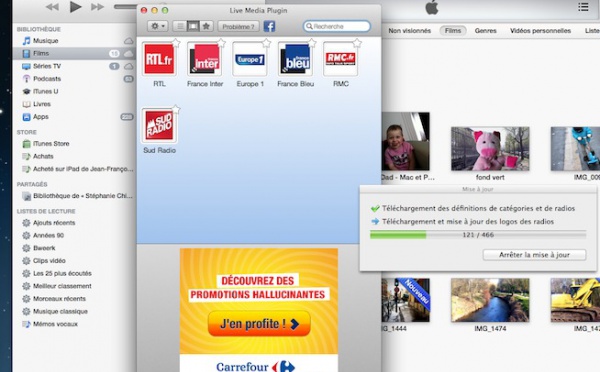Click the J'en profite ! ad button

(259, 323)
